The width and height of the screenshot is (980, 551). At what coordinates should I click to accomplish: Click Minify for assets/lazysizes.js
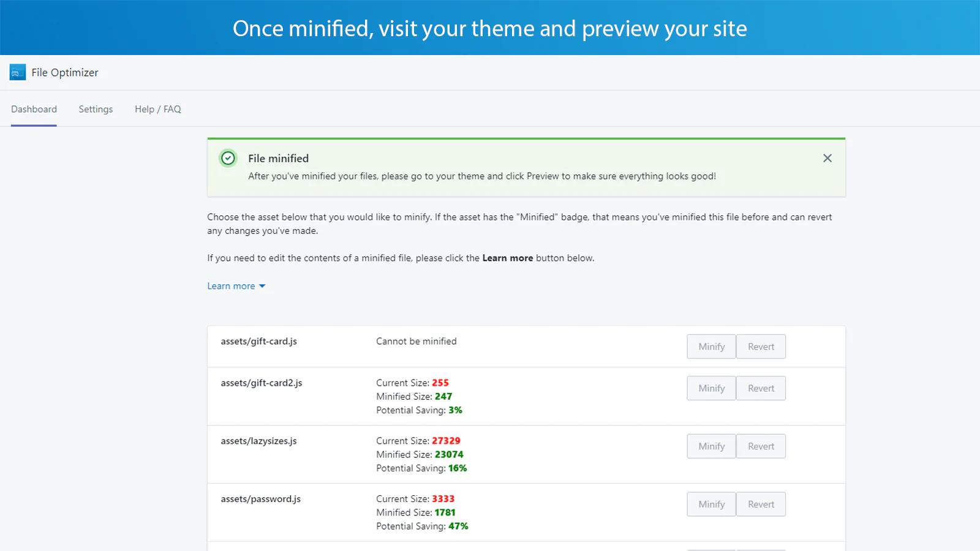711,446
